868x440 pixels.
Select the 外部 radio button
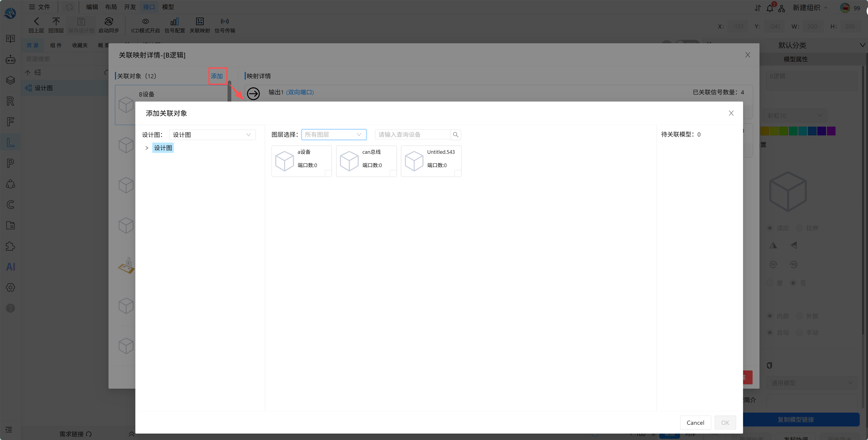[x=799, y=316]
